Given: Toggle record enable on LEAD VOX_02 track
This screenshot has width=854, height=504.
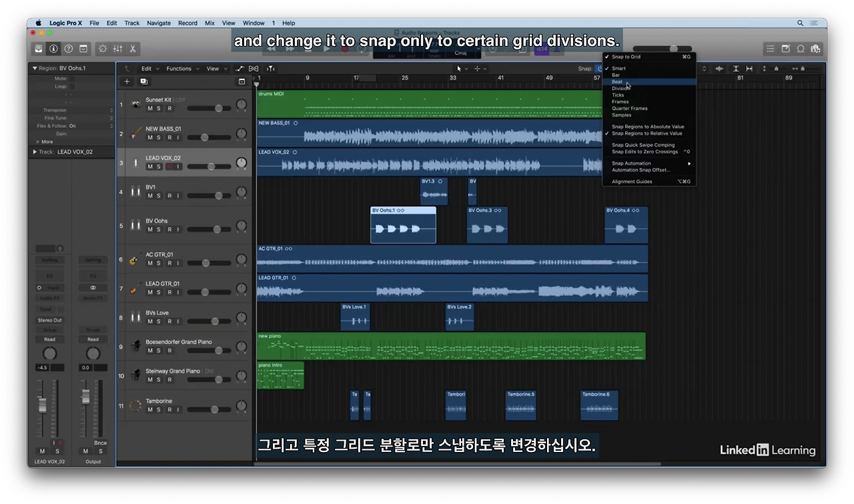Looking at the screenshot, I should tap(169, 167).
